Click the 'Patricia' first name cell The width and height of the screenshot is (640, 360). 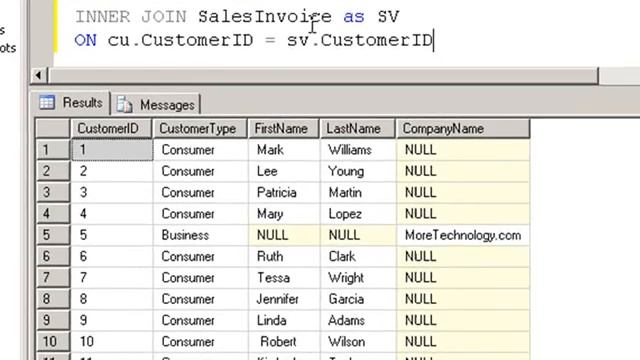[284, 192]
